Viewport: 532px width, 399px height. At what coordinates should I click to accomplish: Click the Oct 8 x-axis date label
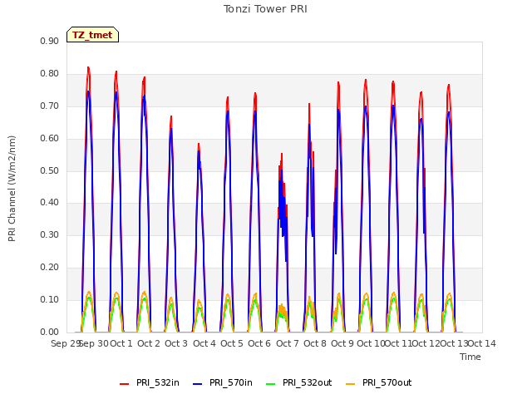pyautogui.click(x=315, y=343)
